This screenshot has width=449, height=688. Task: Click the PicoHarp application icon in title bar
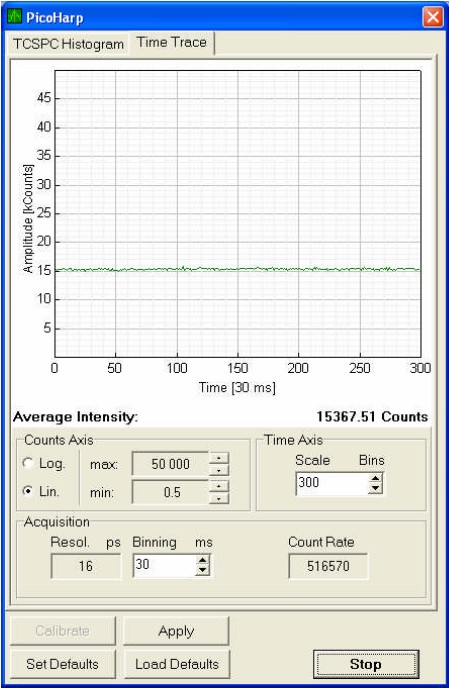(14, 17)
